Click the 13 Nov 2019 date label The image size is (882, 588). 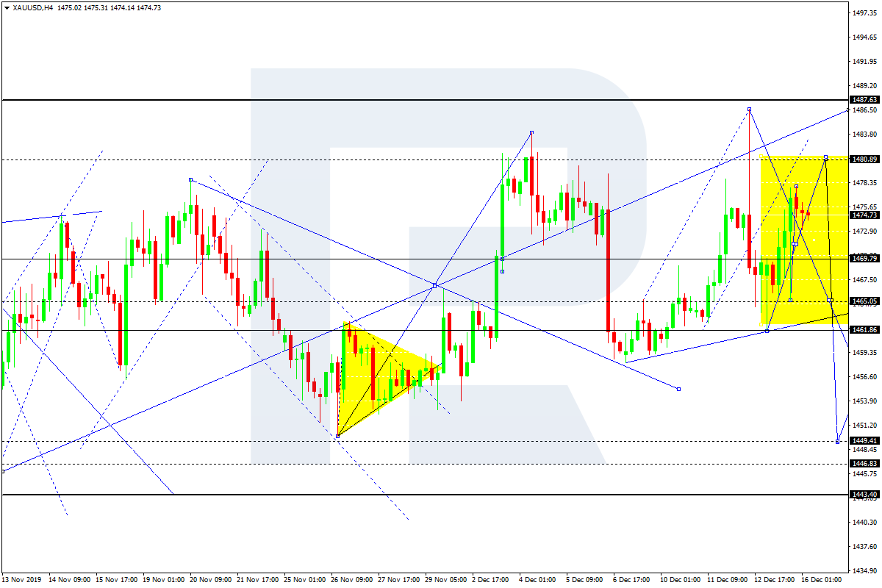point(22,580)
